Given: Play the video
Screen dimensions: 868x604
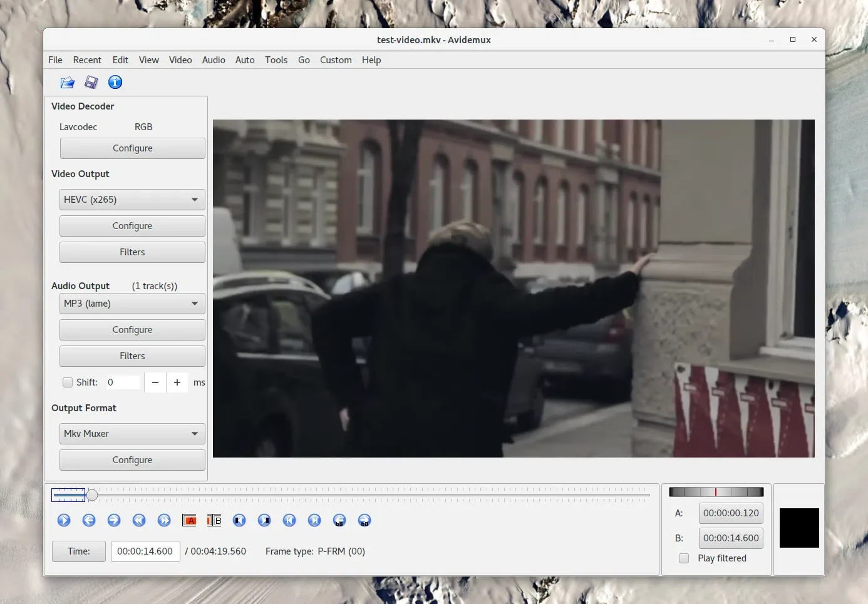Looking at the screenshot, I should click(64, 520).
